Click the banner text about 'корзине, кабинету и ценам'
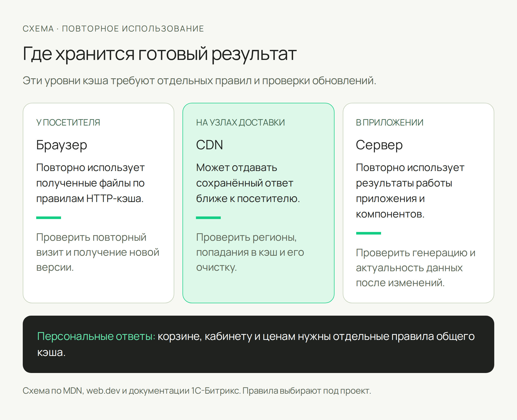 coord(256,344)
